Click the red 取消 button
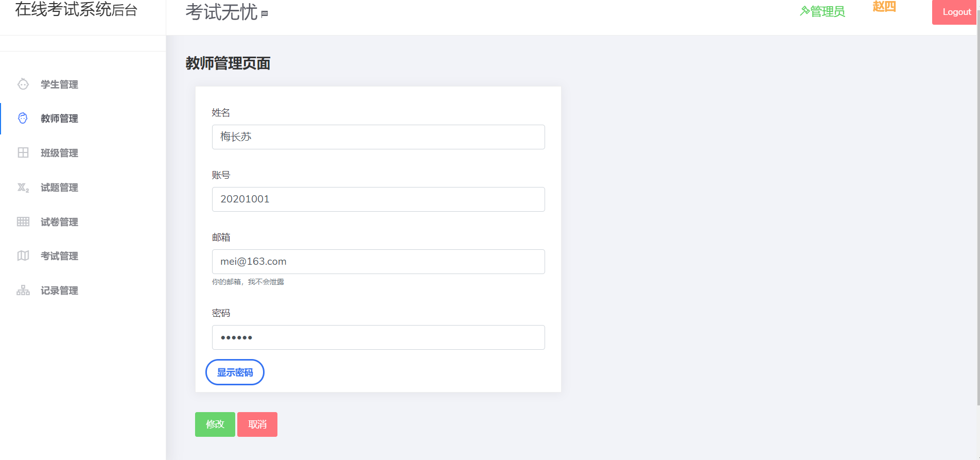The height and width of the screenshot is (460, 980). point(257,424)
